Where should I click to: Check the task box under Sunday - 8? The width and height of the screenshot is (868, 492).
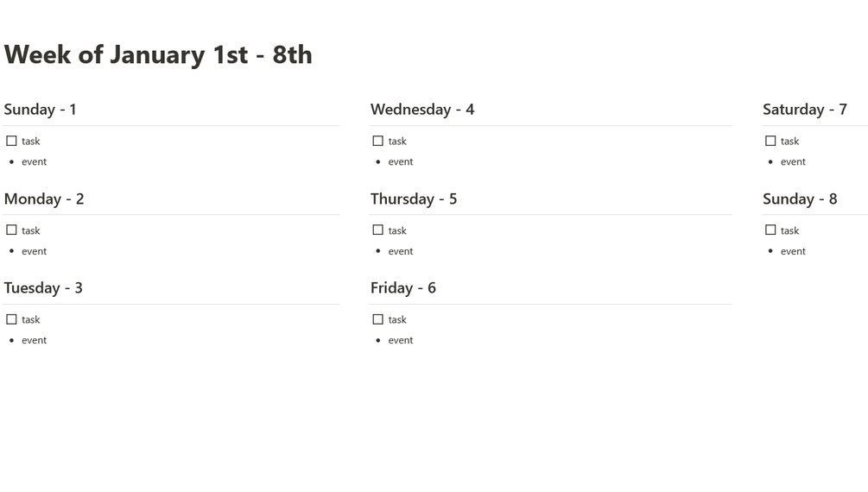[x=770, y=230]
